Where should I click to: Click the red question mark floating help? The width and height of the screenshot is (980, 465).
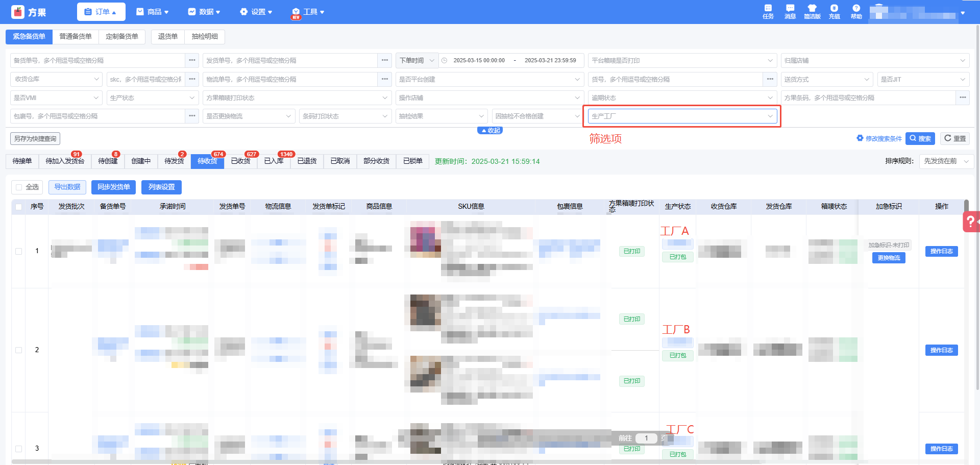971,221
